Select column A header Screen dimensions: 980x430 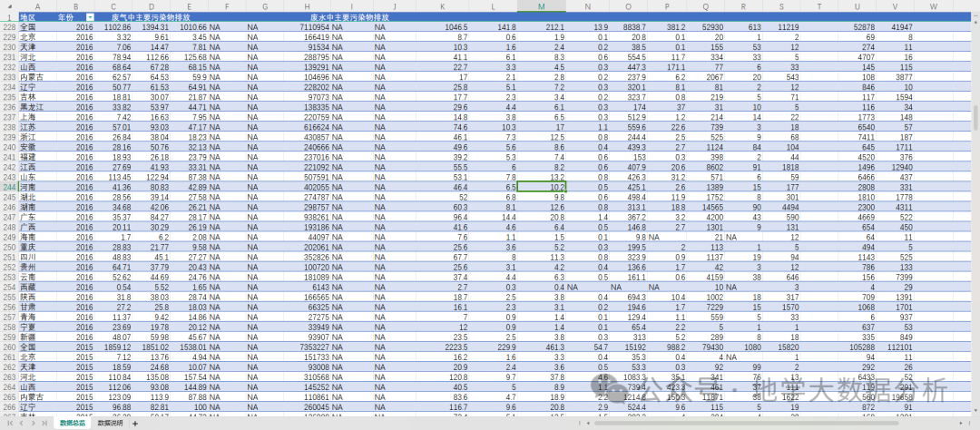tap(37, 6)
